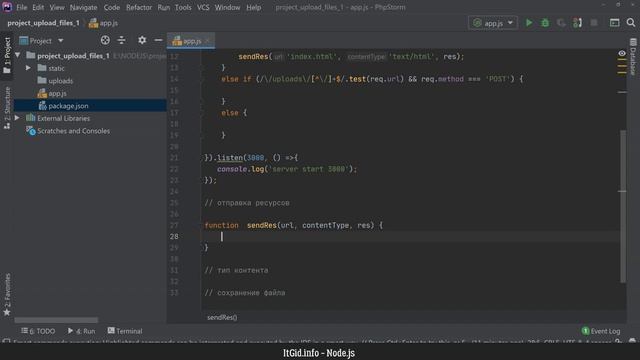Open the Project tool window from the left stripe

pos(7,55)
